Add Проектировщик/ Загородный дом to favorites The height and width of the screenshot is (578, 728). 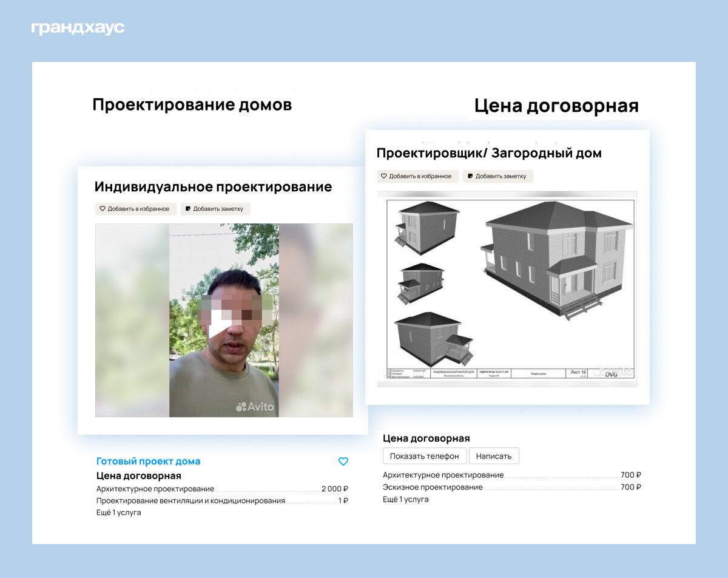pos(416,176)
